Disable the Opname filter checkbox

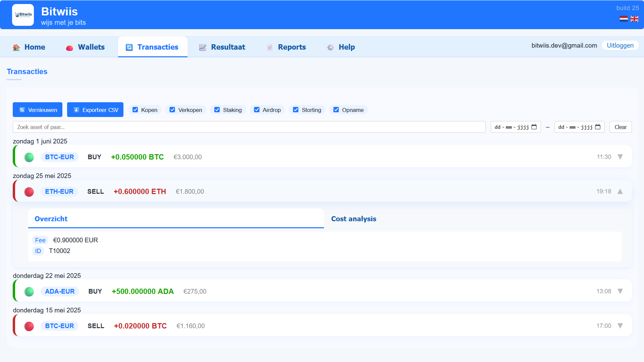point(336,110)
